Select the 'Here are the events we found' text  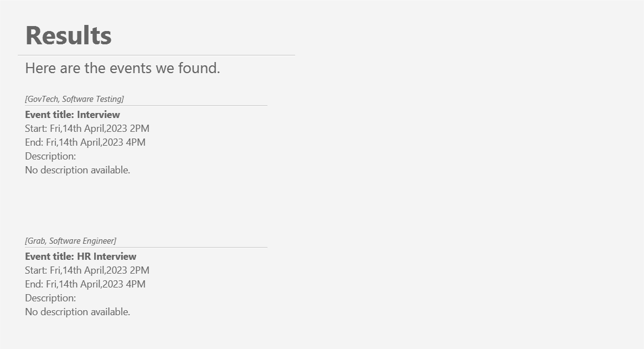tap(122, 68)
